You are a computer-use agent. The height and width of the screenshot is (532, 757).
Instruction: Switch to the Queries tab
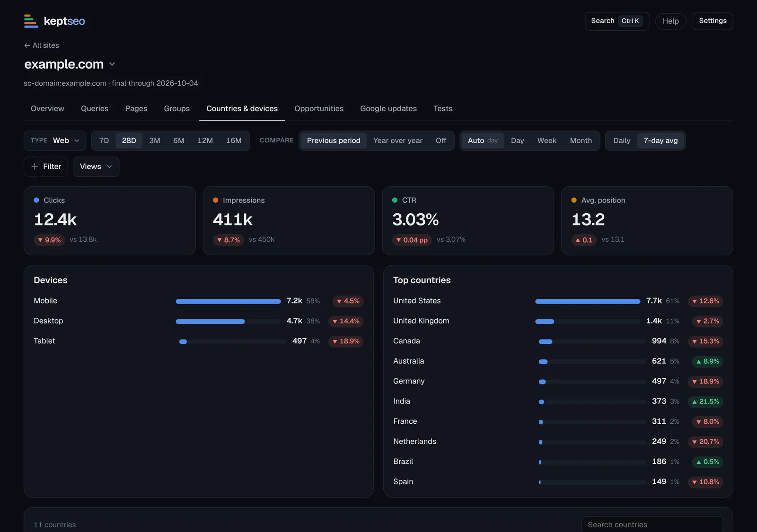coord(95,108)
